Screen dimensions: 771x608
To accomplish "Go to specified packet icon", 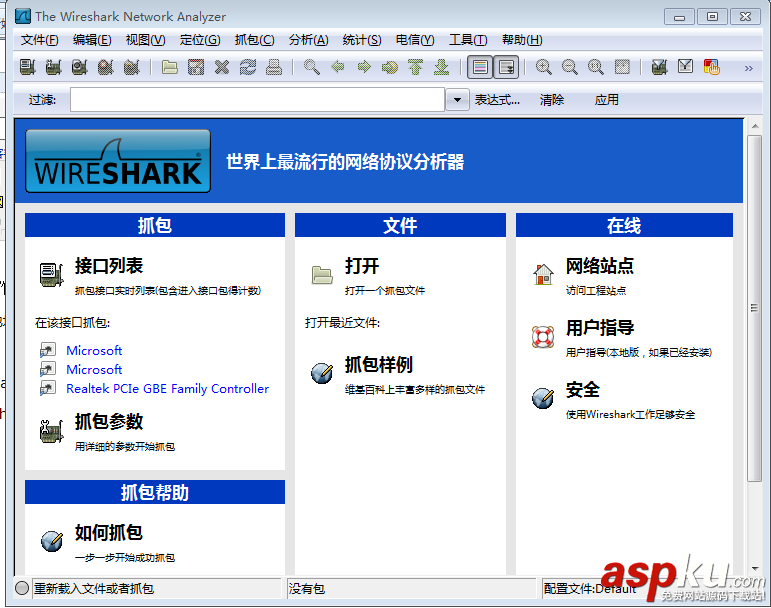I will tap(390, 66).
